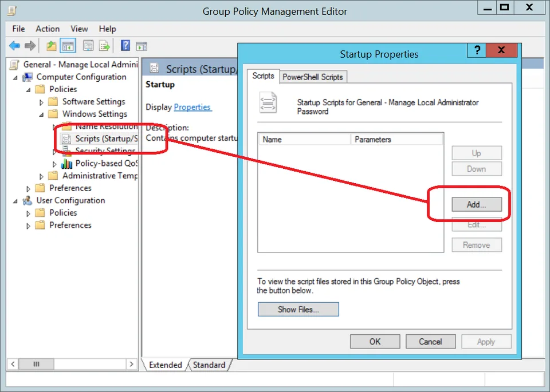Click the grey Forward arrow in toolbar
The width and height of the screenshot is (550, 392).
pyautogui.click(x=30, y=46)
